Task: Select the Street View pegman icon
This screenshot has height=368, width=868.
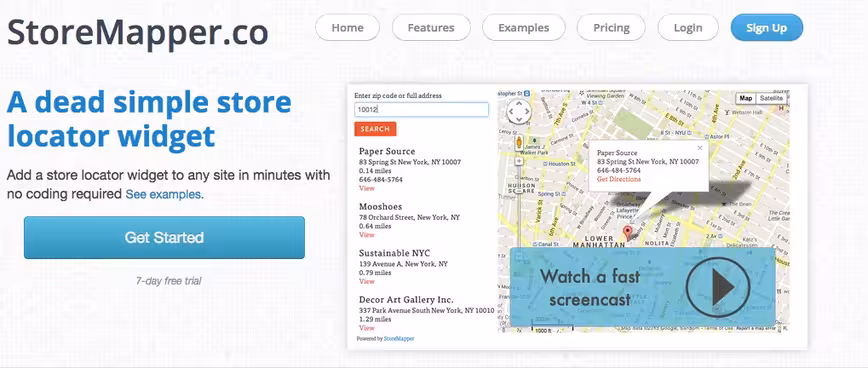Action: click(x=519, y=143)
